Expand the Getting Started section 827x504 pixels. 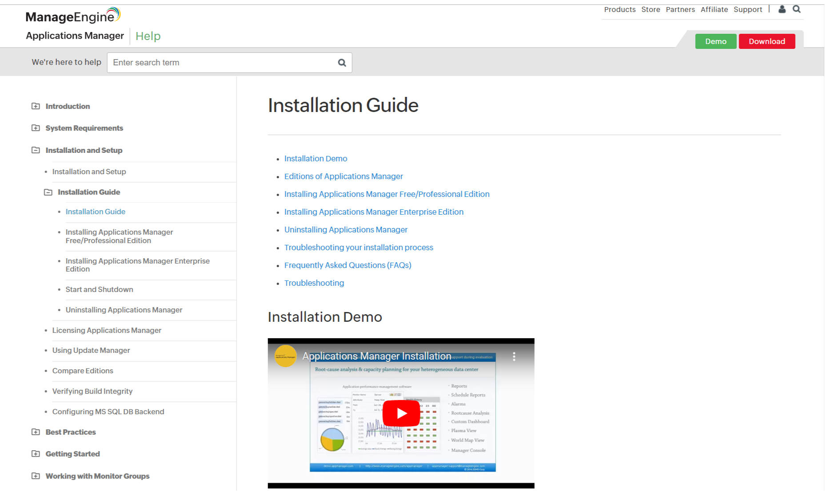coord(36,454)
